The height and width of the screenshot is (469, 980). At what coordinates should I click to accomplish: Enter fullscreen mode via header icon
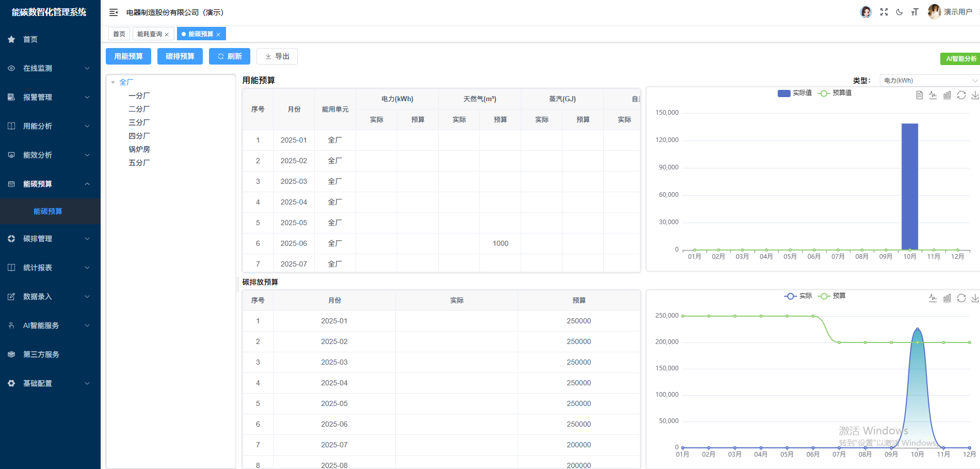(x=884, y=12)
